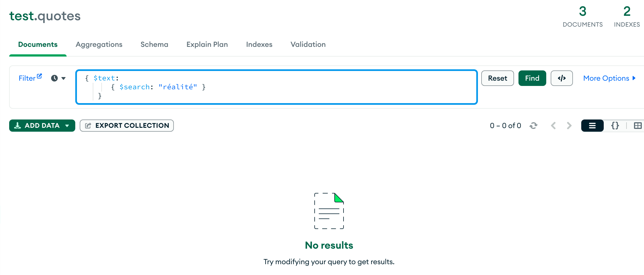Switch to JSON view using curly braces icon
644x275 pixels.
pyautogui.click(x=615, y=125)
